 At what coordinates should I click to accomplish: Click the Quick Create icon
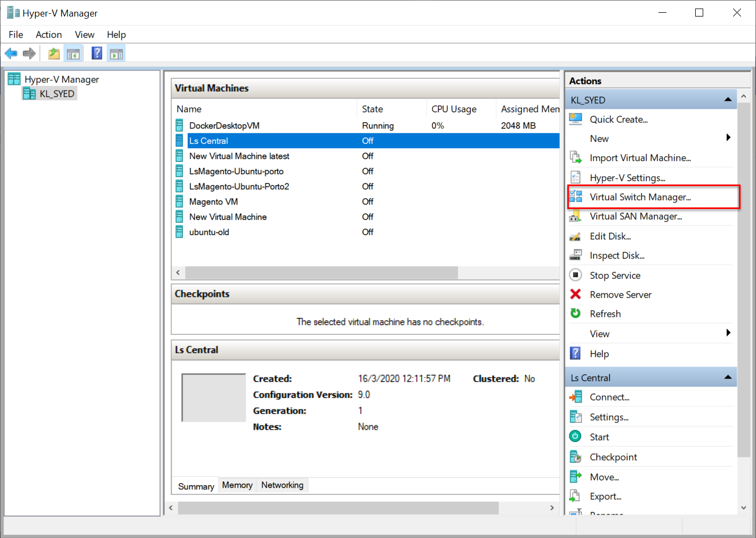pos(576,119)
